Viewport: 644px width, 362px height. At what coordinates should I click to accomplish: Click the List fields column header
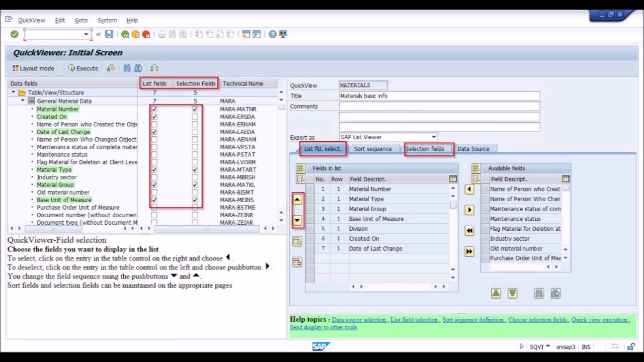pos(154,84)
